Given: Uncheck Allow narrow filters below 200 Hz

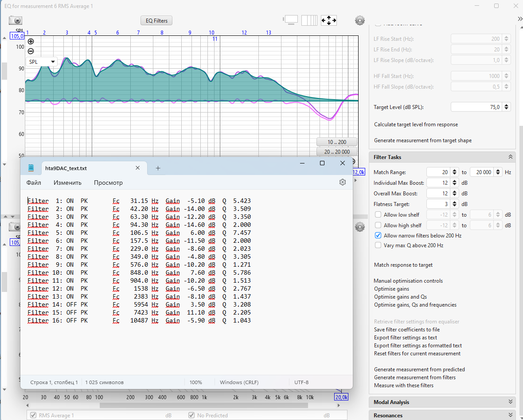Looking at the screenshot, I should 378,236.
